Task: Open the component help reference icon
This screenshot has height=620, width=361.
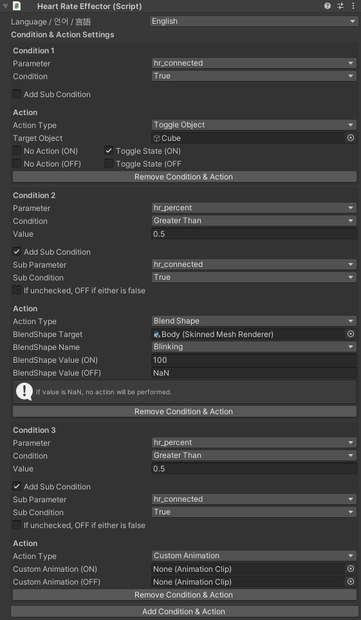Action: pos(327,6)
